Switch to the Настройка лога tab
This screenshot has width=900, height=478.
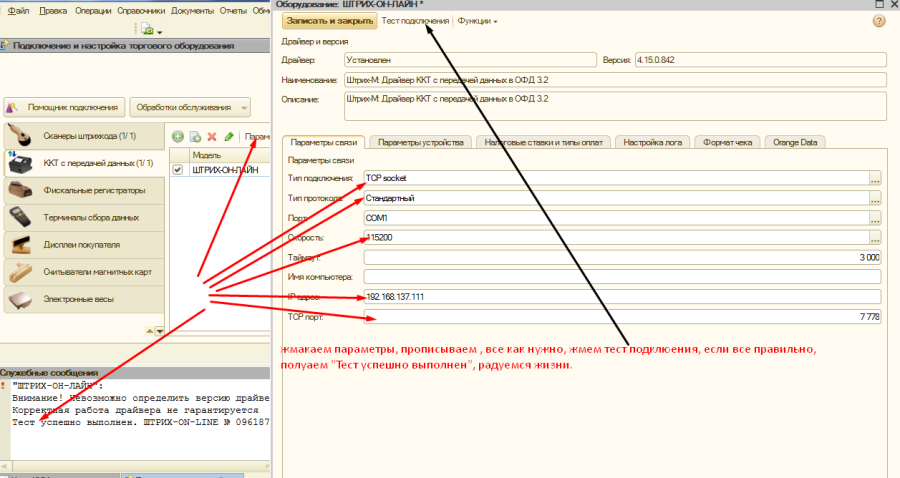tap(652, 142)
